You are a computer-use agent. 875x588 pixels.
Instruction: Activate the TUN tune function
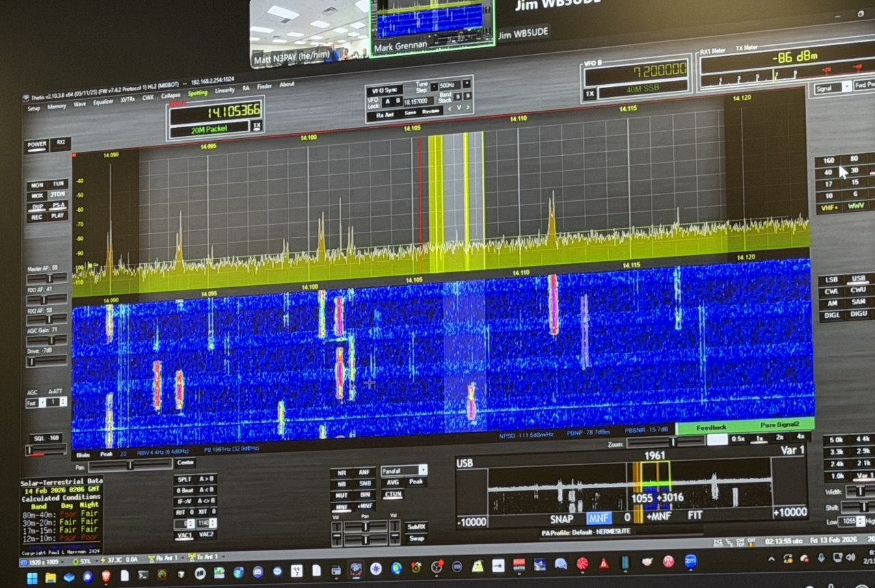click(x=60, y=183)
